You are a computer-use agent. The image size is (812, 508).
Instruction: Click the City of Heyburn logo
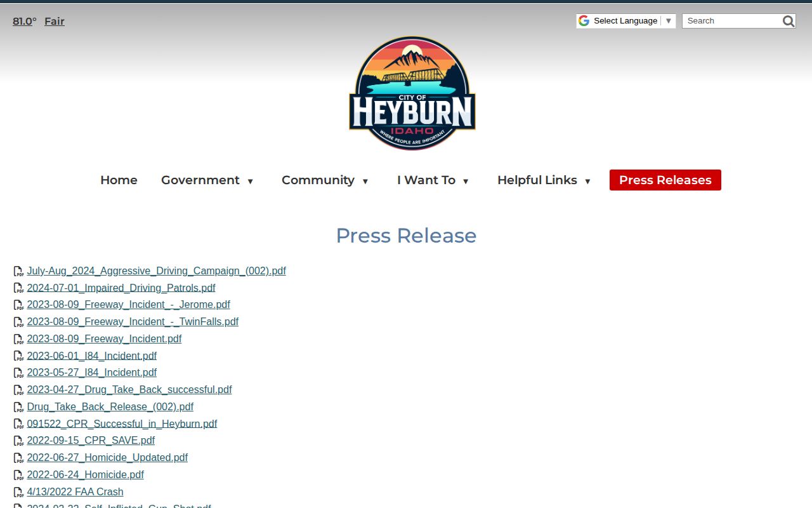point(412,93)
